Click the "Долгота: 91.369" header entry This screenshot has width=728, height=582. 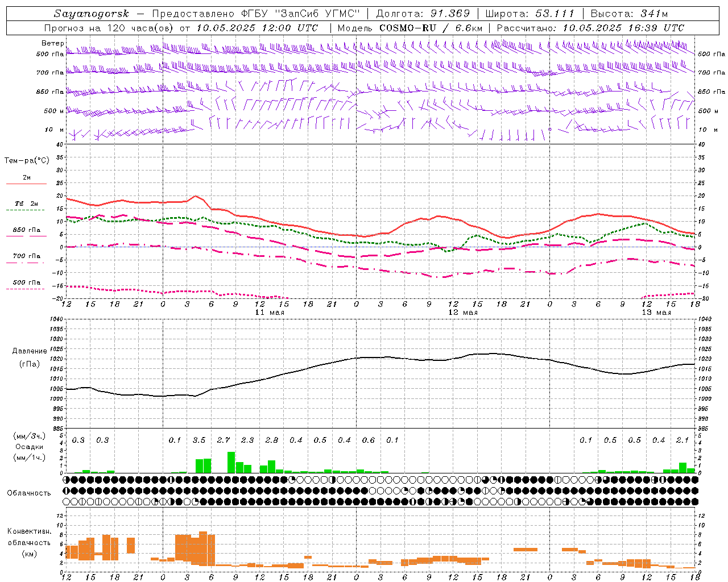pyautogui.click(x=423, y=14)
